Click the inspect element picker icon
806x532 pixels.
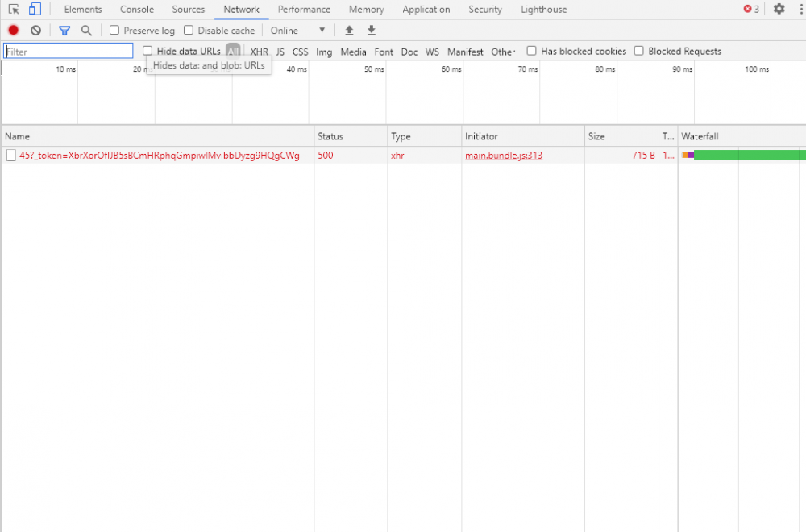click(x=14, y=10)
